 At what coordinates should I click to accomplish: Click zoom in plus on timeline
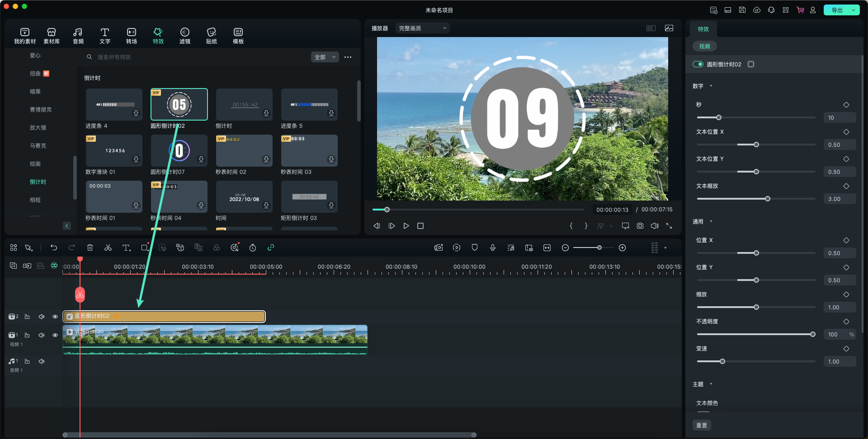point(623,248)
